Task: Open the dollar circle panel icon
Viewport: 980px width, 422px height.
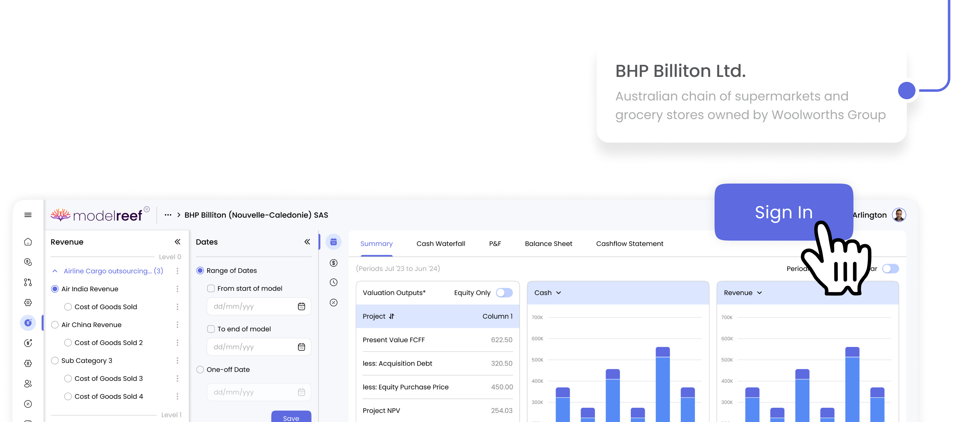Action: tap(334, 263)
